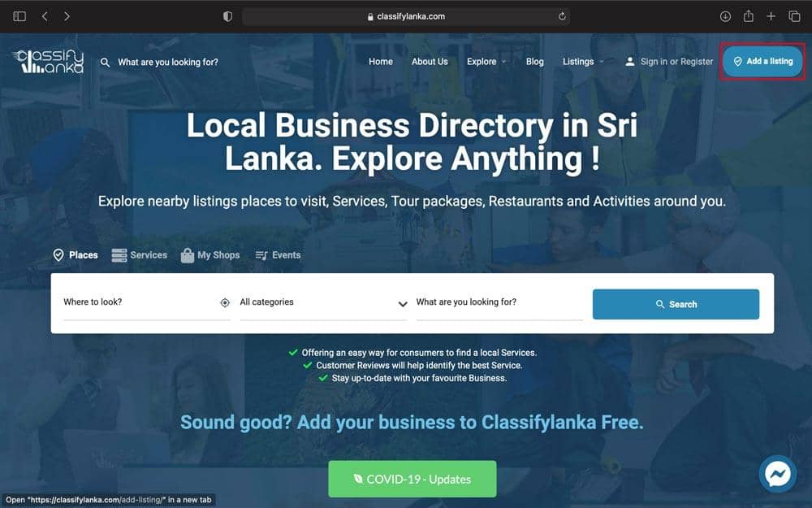Open the privacy shield icon
Viewport: 812px width, 508px height.
[x=227, y=16]
